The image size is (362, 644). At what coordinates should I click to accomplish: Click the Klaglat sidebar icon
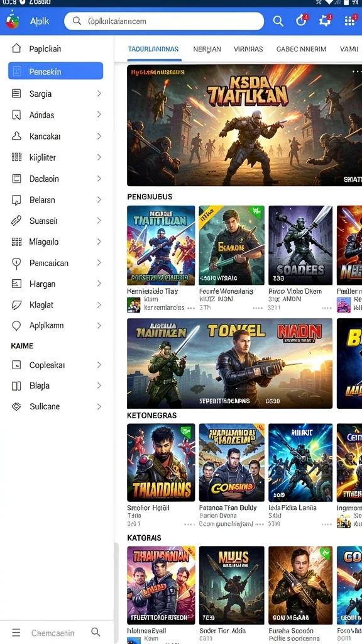click(16, 305)
